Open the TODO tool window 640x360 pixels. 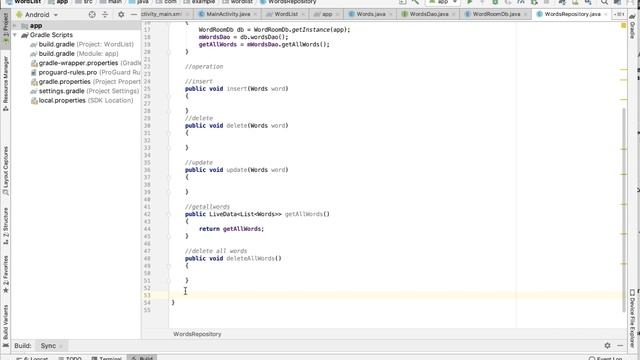[70, 358]
